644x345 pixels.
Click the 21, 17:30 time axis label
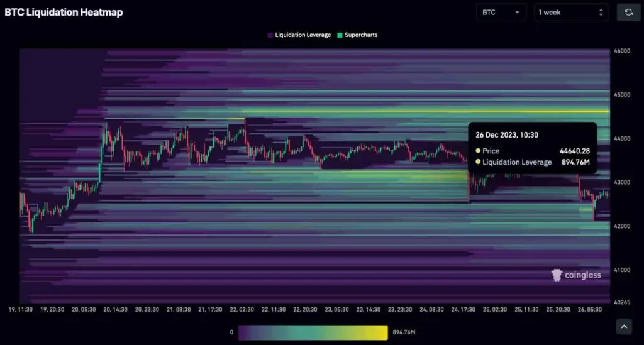tap(210, 309)
